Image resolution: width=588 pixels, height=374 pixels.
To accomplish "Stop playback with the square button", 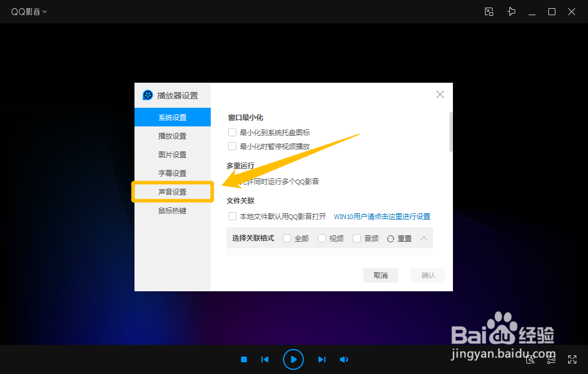I will coord(244,359).
